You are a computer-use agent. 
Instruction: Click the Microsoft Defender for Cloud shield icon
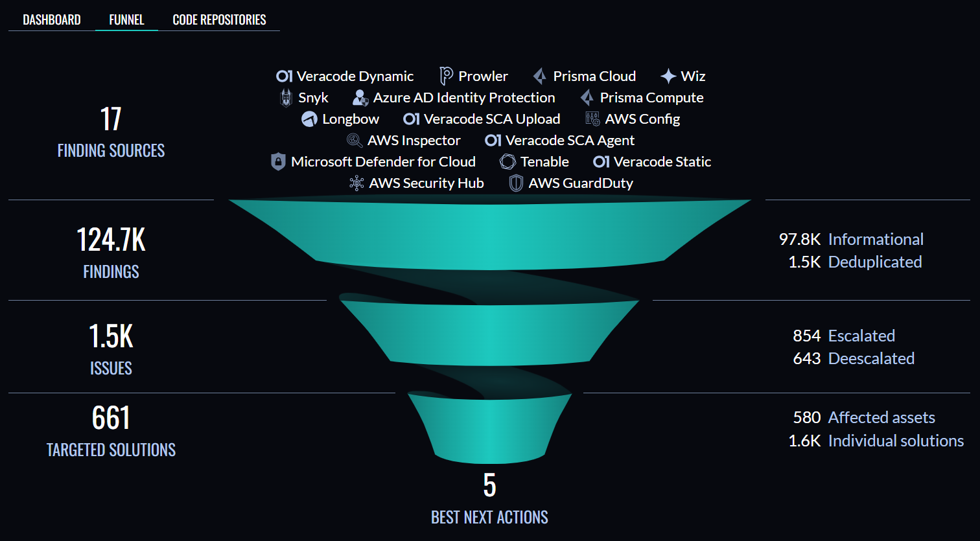coord(278,162)
